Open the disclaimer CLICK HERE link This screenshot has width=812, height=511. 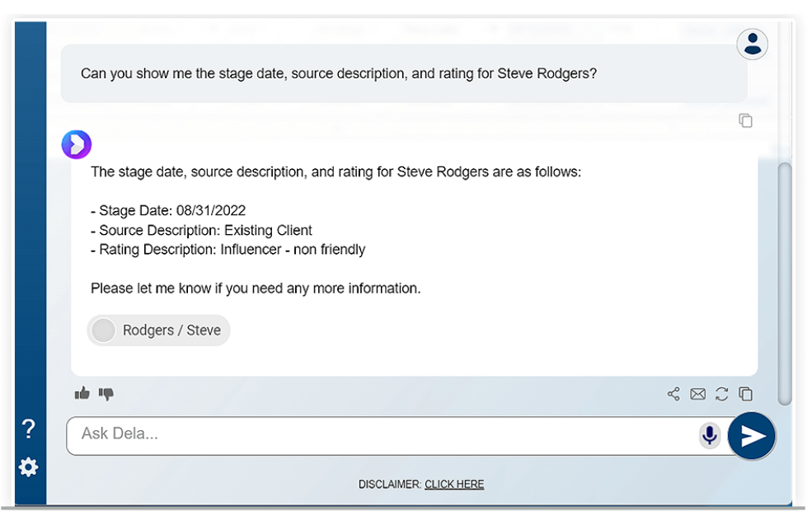pos(454,485)
